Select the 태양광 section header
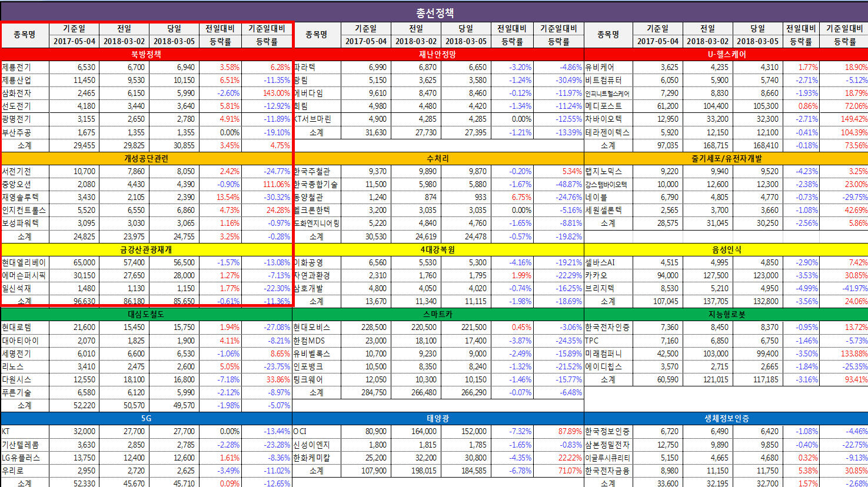The height and width of the screenshot is (487, 868). (438, 418)
